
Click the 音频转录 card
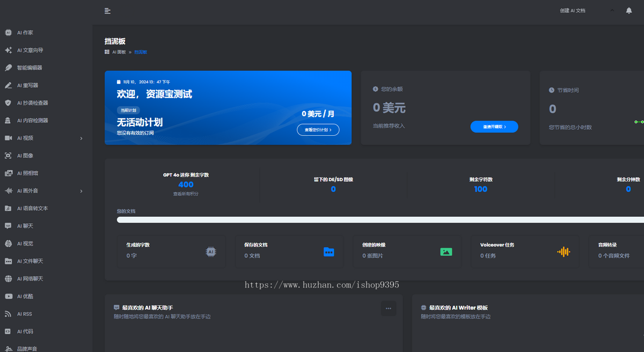point(617,252)
